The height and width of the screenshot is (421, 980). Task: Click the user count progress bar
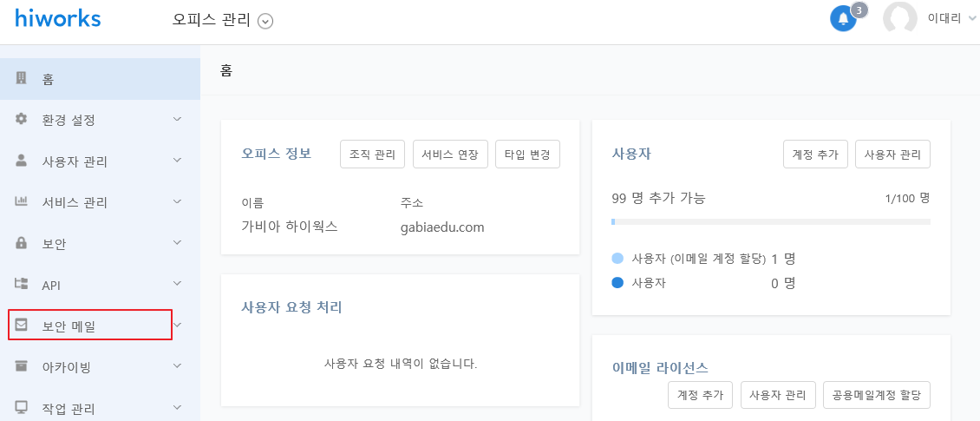[771, 221]
